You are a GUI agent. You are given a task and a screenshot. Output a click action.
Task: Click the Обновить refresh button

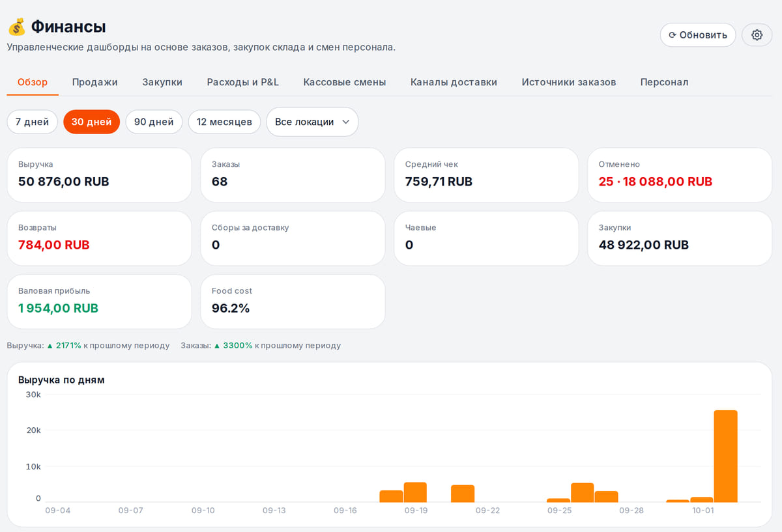pos(698,35)
